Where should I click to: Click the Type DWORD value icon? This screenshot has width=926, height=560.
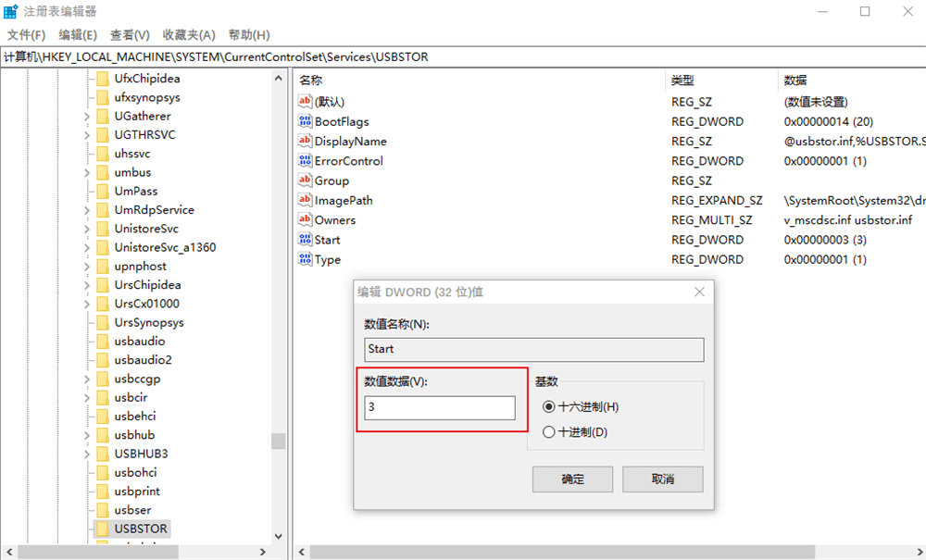click(x=306, y=259)
